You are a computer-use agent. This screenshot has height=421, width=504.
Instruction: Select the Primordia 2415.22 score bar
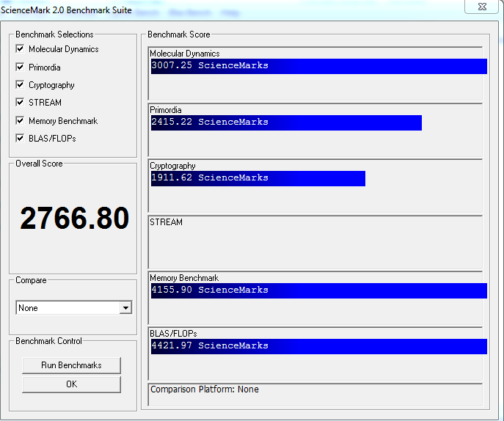[286, 122]
